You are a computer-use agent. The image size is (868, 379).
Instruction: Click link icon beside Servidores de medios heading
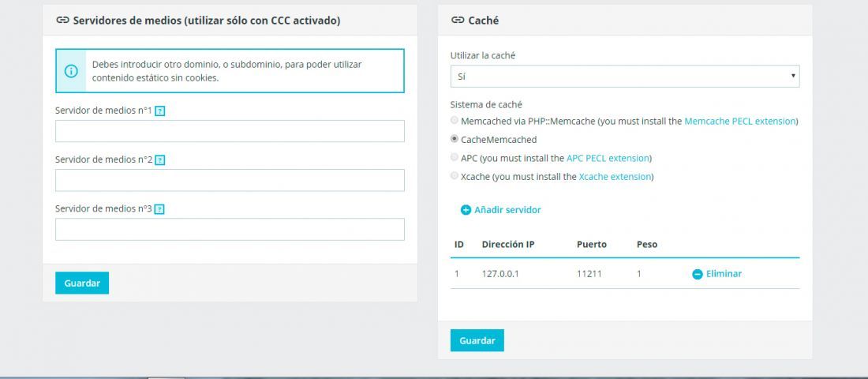click(x=62, y=21)
